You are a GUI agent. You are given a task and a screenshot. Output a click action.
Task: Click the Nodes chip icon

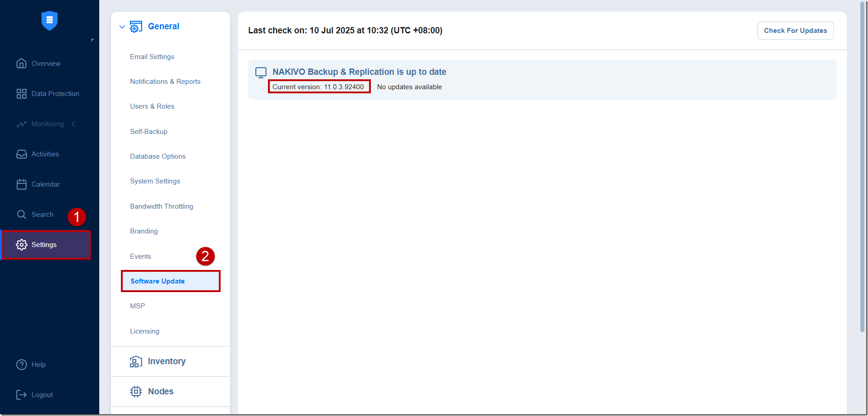coord(136,392)
